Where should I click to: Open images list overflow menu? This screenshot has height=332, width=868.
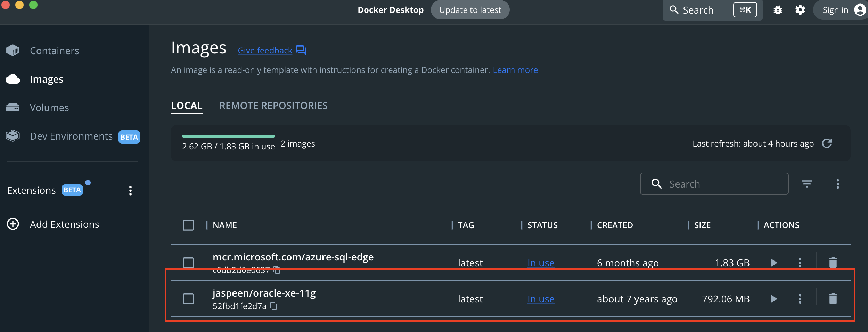click(x=838, y=184)
